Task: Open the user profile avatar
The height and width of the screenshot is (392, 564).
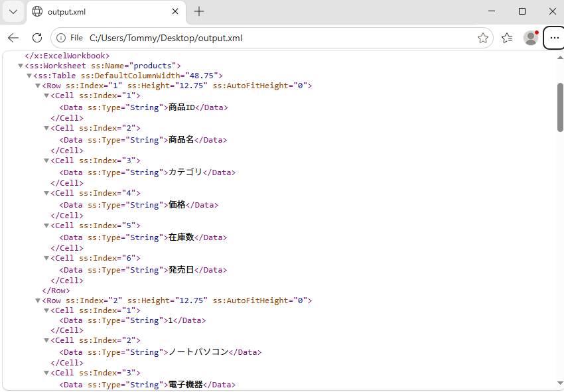Action: pos(531,38)
